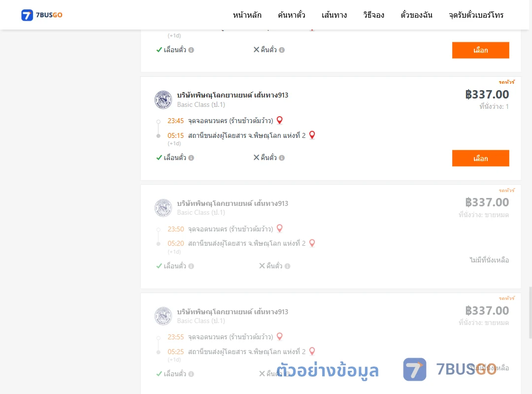Click the X icon before คืนตั๋ว in 23:50 trip
The height and width of the screenshot is (394, 532).
[262, 266]
